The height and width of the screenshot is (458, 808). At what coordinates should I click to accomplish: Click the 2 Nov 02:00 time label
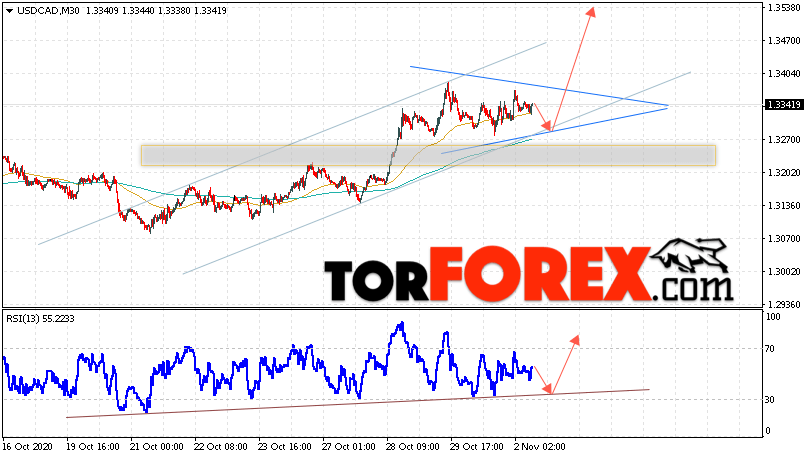540,447
